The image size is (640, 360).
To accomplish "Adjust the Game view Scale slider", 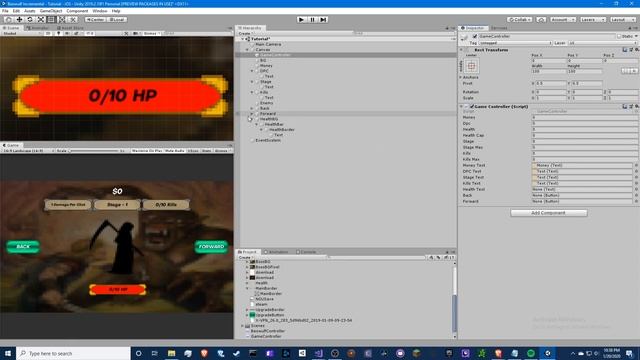I will (x=94, y=151).
